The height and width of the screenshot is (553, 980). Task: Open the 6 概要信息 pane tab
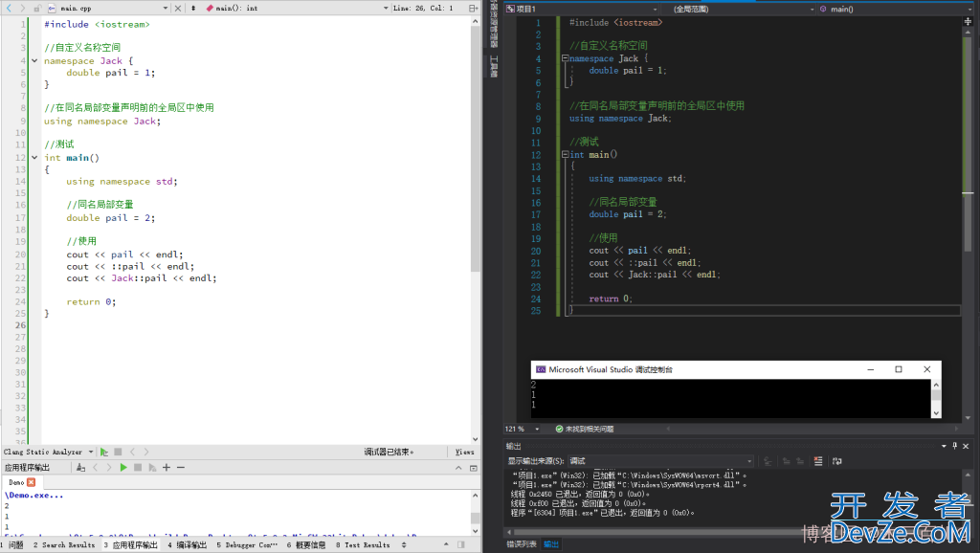tap(306, 545)
